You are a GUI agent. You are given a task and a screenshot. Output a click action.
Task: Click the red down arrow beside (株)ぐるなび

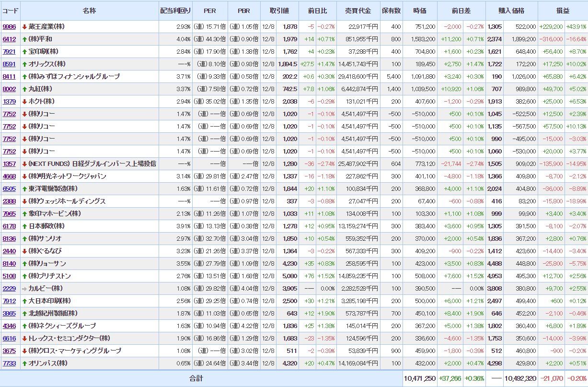pyautogui.click(x=24, y=251)
